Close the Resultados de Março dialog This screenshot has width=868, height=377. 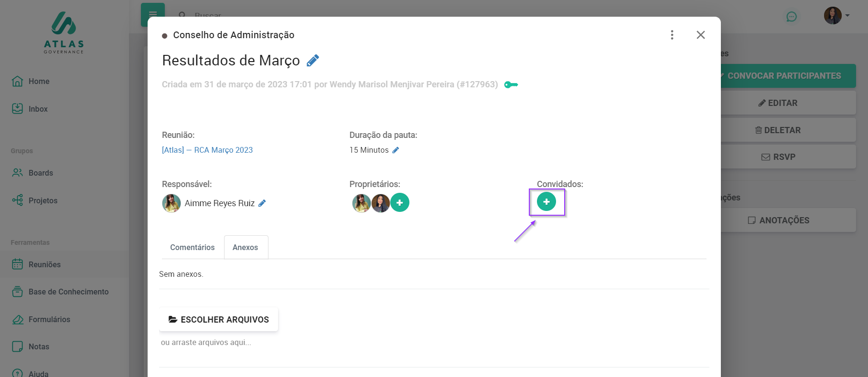click(700, 35)
